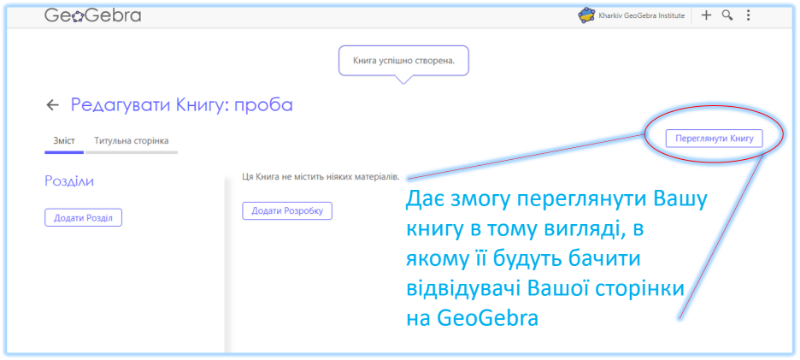The image size is (800, 360).
Task: Click the Книга успішно створена notification
Action: tap(404, 61)
